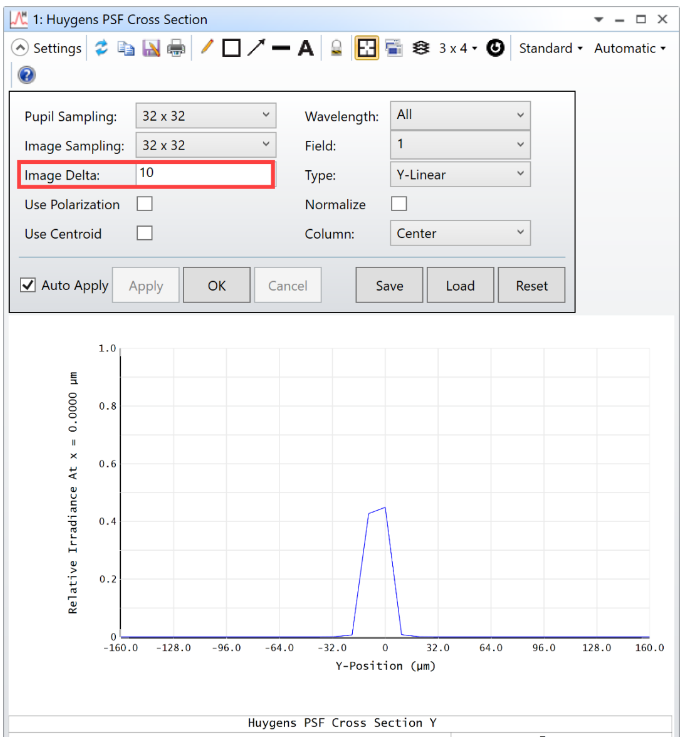Select the arrow drawing tool
The height and width of the screenshot is (742, 688).
click(x=256, y=48)
